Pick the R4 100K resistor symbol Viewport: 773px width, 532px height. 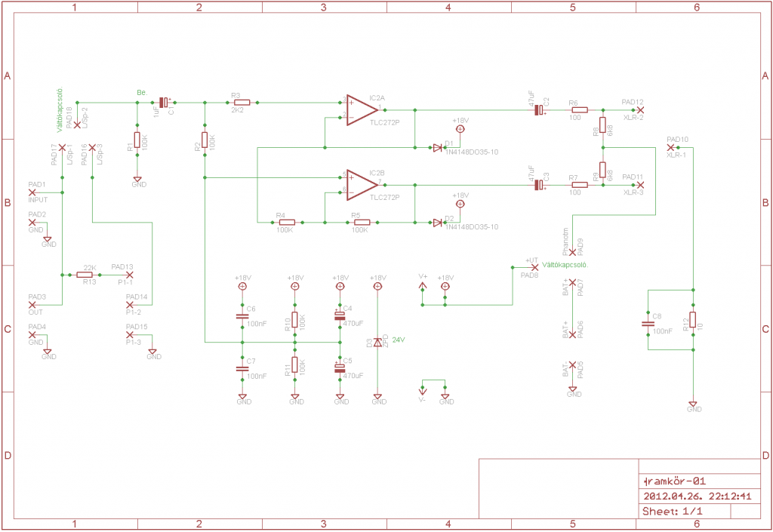tap(288, 223)
